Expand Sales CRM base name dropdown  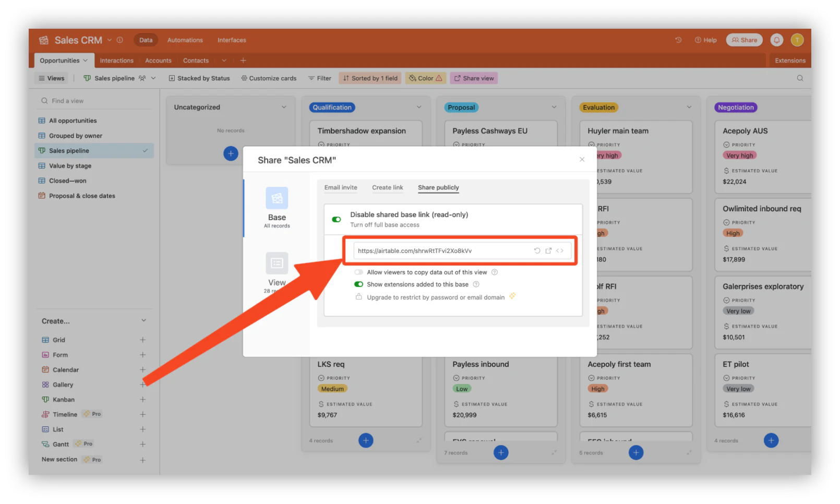[x=110, y=40]
